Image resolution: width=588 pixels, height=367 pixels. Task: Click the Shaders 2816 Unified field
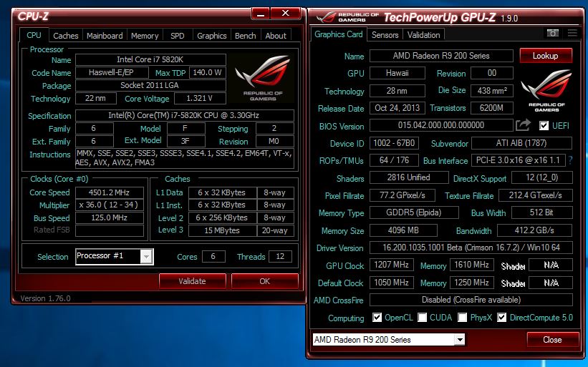(x=409, y=177)
